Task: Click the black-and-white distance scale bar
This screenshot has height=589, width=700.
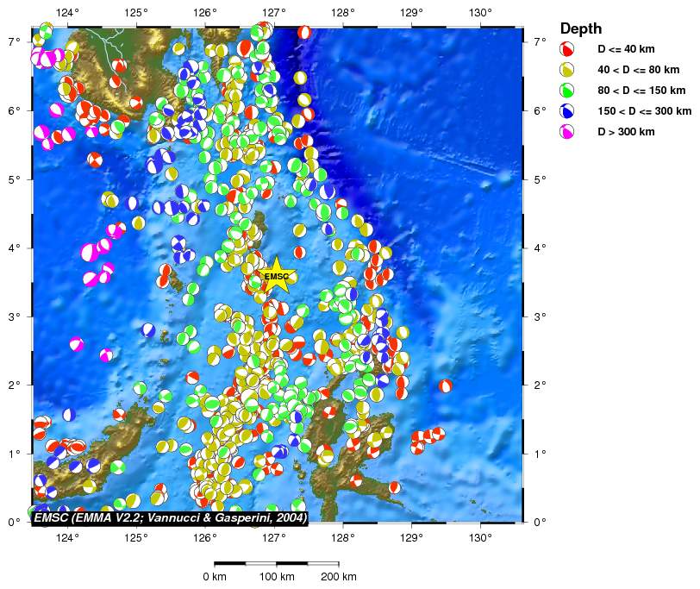Action: pyautogui.click(x=276, y=563)
